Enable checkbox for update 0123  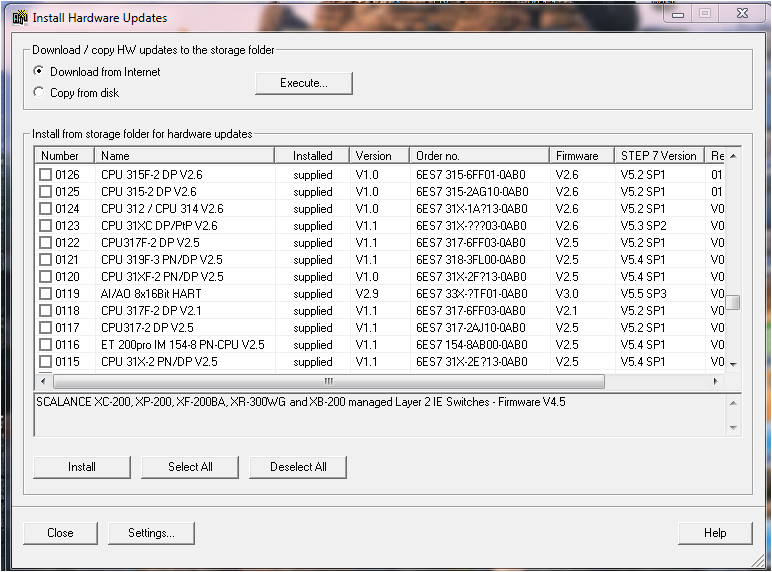point(45,225)
